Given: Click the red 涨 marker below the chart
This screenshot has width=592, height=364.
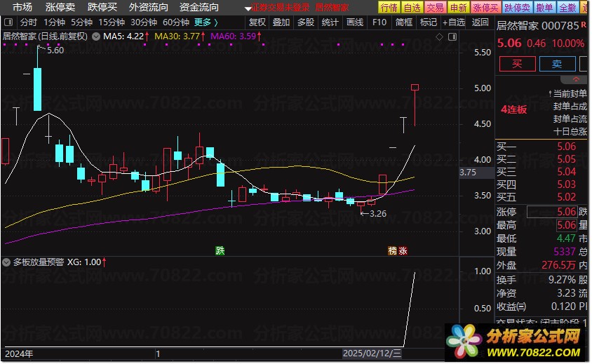Looking at the screenshot, I should click(x=403, y=250).
